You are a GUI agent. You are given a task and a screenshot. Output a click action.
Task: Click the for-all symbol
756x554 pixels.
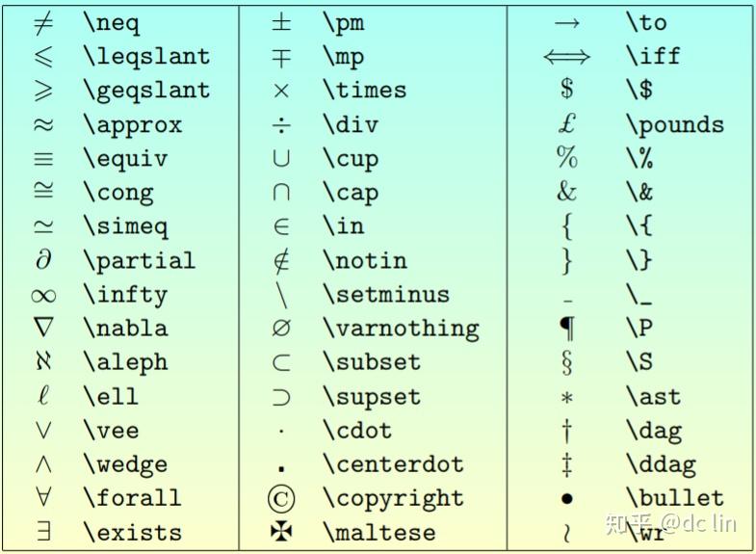click(43, 499)
